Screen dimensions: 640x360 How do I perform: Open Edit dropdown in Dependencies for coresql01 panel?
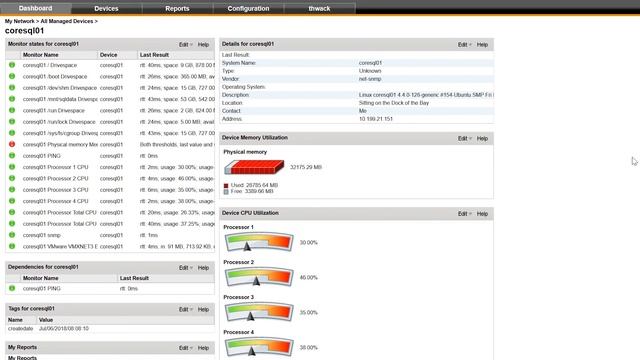[x=185, y=268]
